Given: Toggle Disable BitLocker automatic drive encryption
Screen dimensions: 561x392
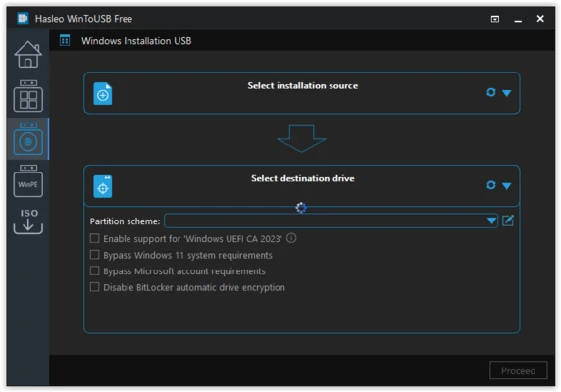Looking at the screenshot, I should point(94,287).
